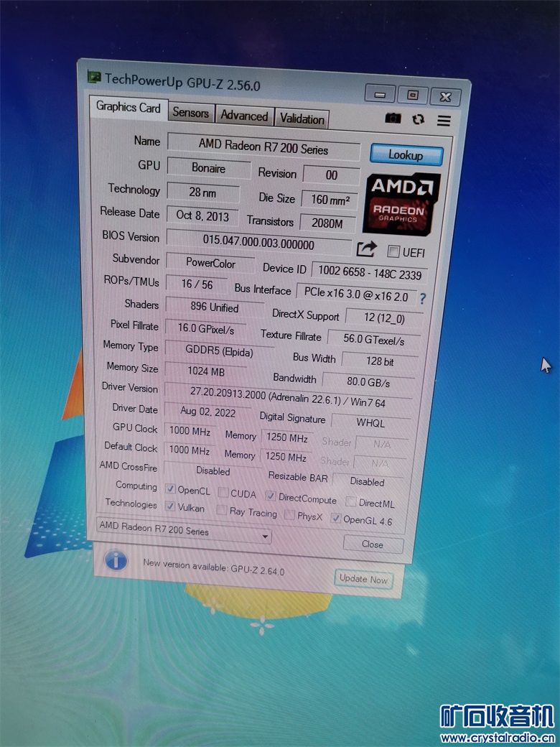Toggle the OpenCL checkbox

(170, 489)
